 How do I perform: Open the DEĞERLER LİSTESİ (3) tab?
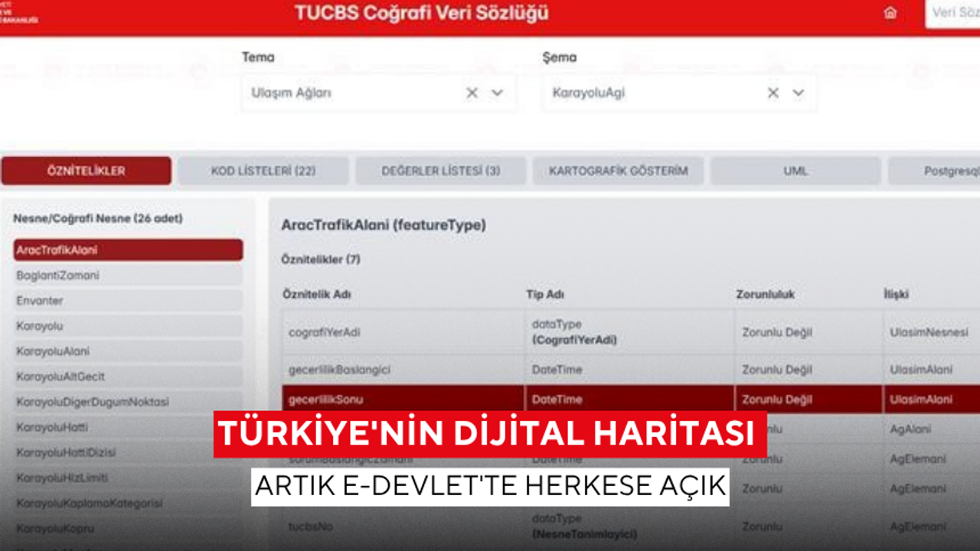pos(440,171)
